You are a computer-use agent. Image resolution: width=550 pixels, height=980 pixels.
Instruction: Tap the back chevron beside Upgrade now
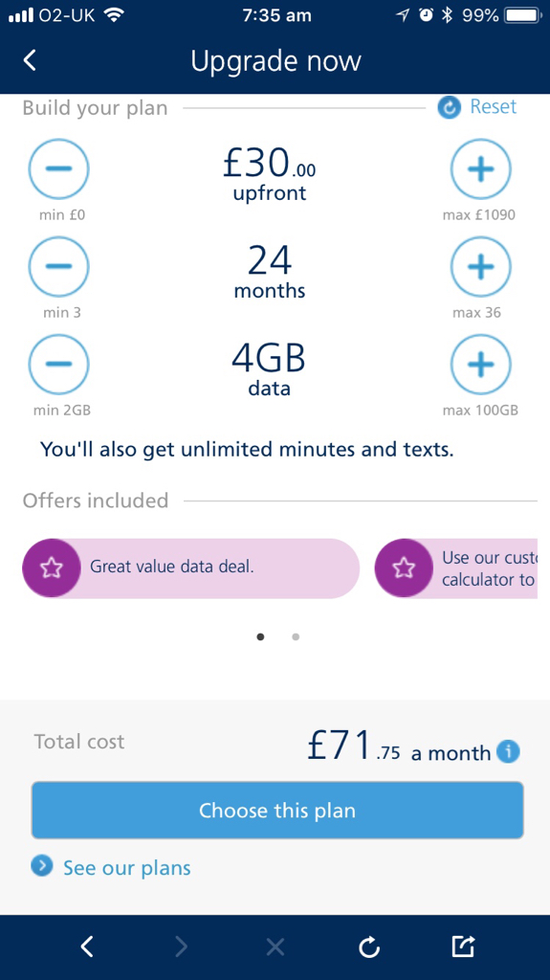click(30, 60)
